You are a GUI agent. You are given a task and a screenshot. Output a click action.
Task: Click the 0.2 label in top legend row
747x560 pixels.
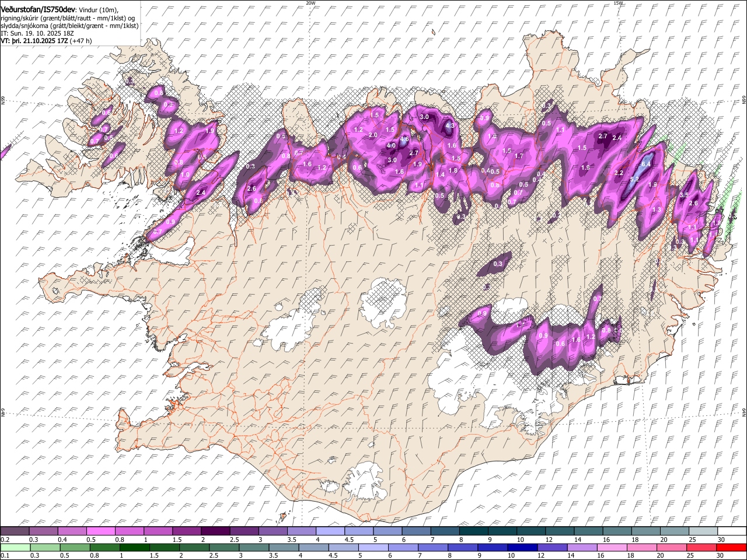(5, 540)
